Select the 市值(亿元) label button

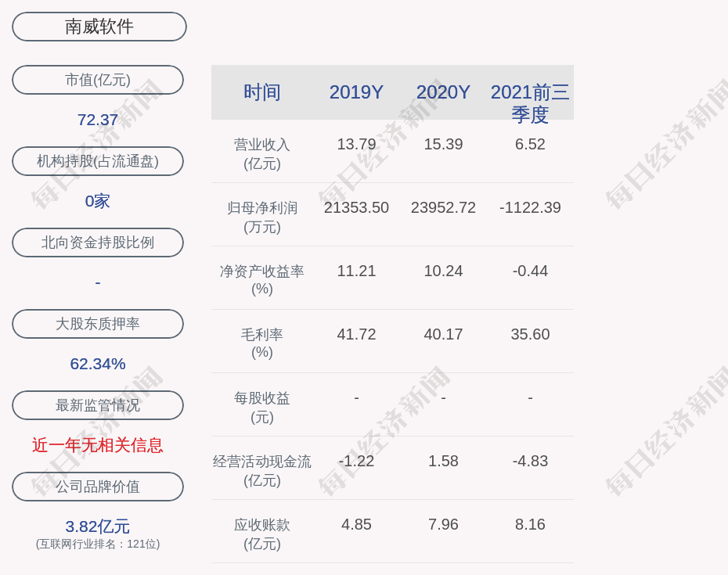(98, 80)
